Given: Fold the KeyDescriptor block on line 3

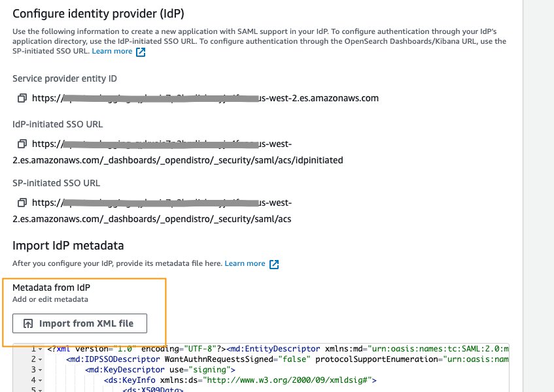Looking at the screenshot, I should pos(41,370).
